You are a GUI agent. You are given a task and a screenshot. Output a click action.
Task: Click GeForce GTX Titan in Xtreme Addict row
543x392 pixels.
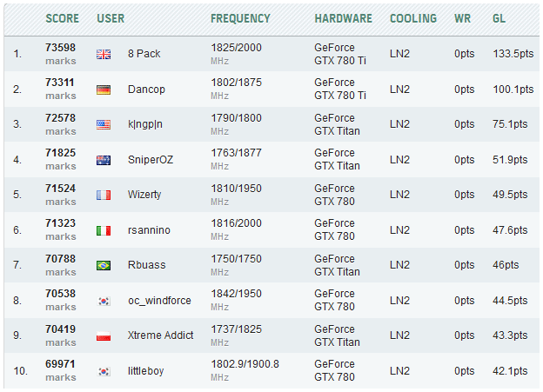click(x=337, y=336)
